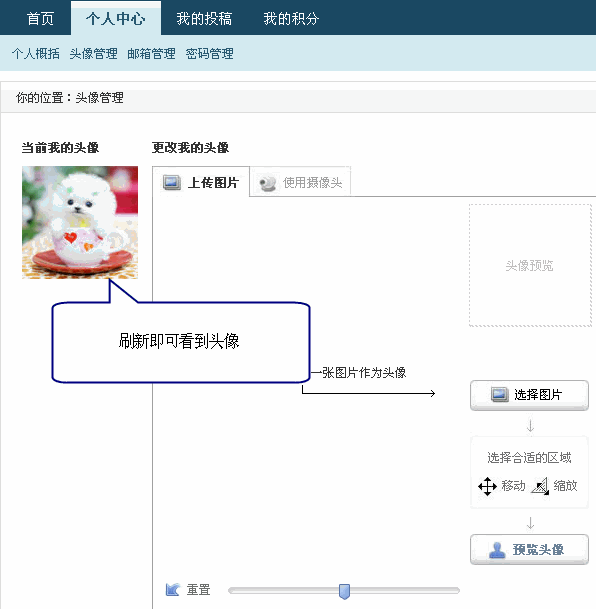
Task: Click the scale triangle icon beside 缩放
Action: [540, 486]
